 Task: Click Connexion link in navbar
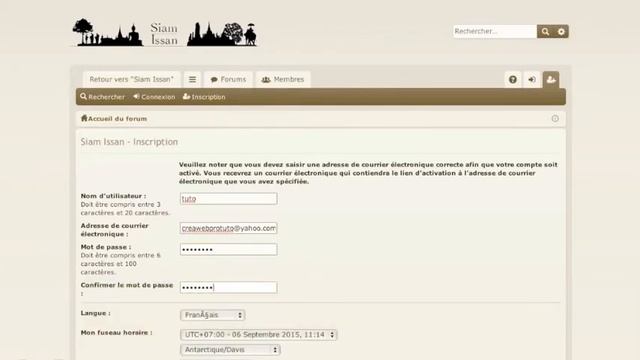[x=154, y=97]
